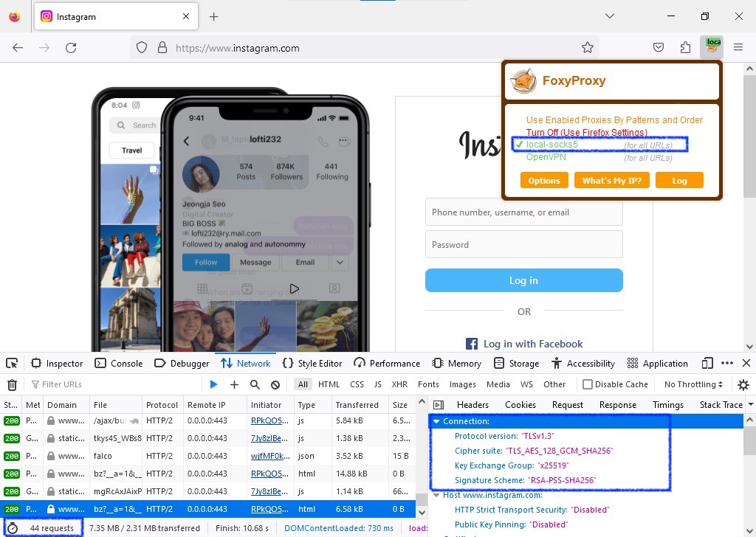The image size is (756, 537).
Task: Reload the Instagram page
Action: point(71,48)
